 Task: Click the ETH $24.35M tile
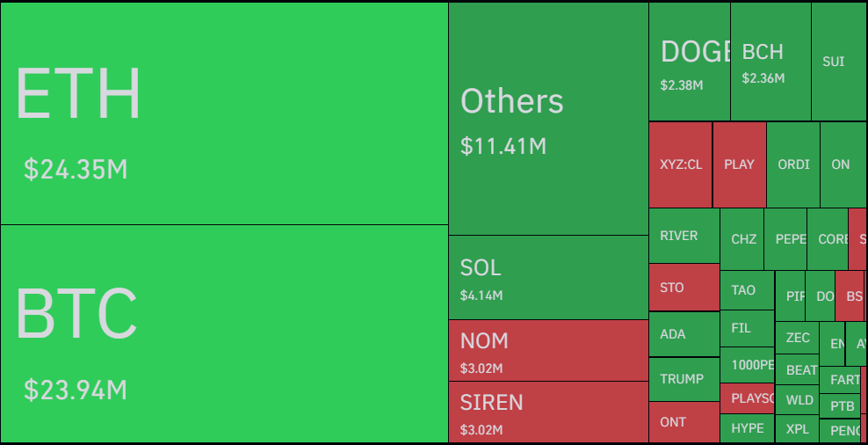pos(224,113)
